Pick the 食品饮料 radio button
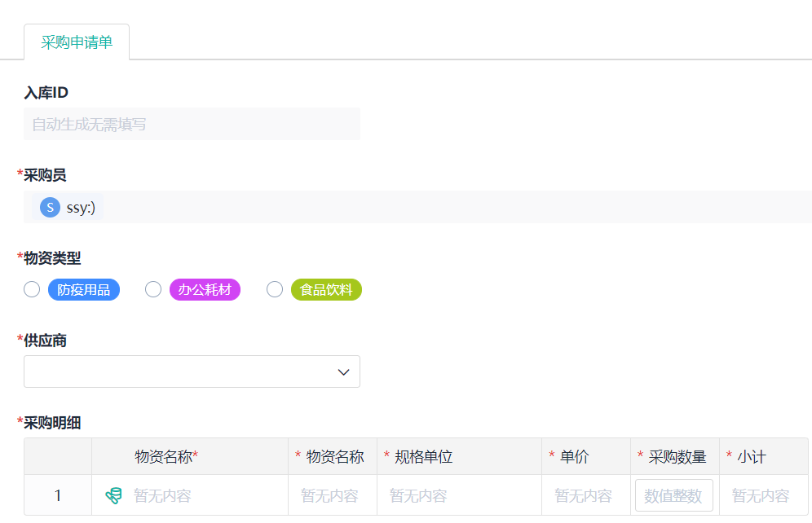Screen dimensions: 812x523 pos(275,290)
